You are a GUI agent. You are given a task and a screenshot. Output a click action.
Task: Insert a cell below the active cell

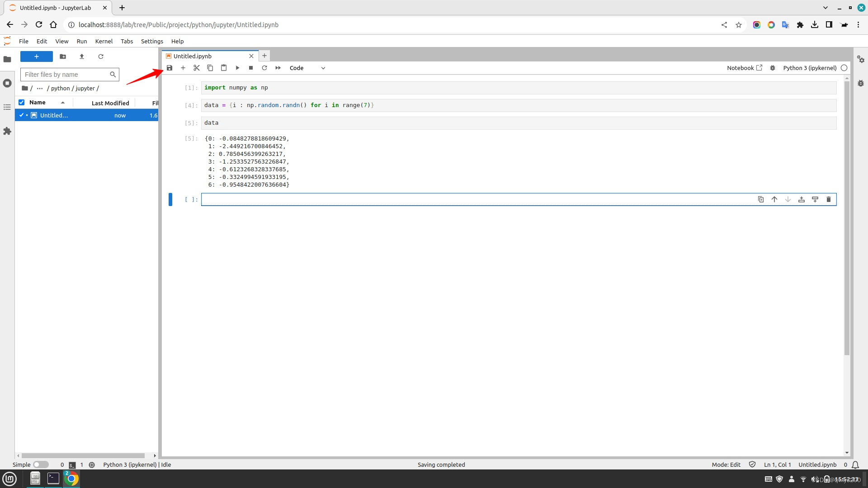point(815,199)
